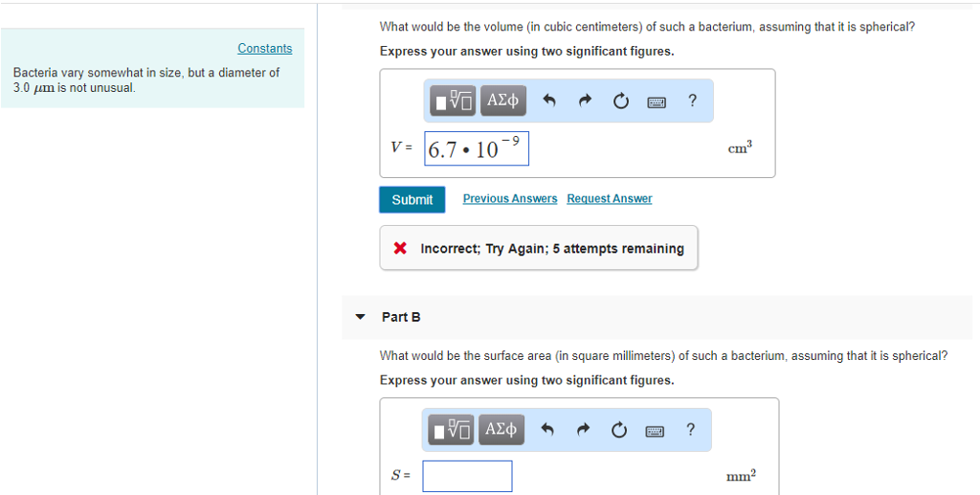Redo edit in volume answer toolbar
980x495 pixels.
[x=585, y=101]
